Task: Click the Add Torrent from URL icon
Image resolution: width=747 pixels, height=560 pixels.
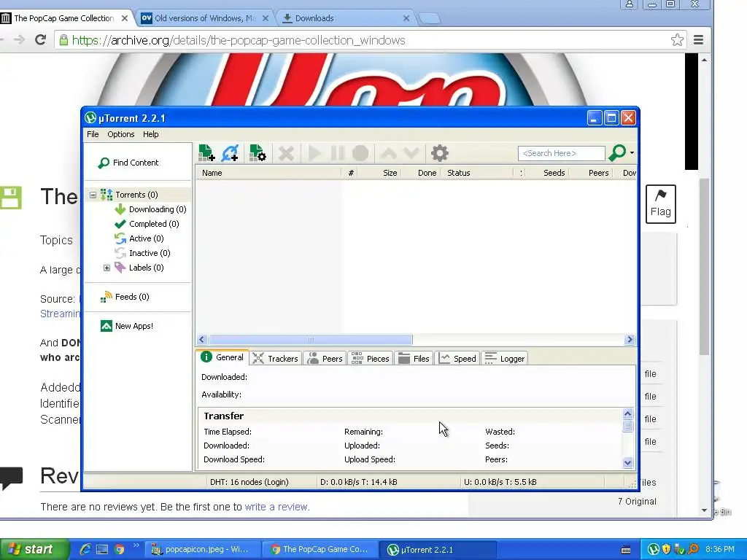Action: click(x=230, y=153)
